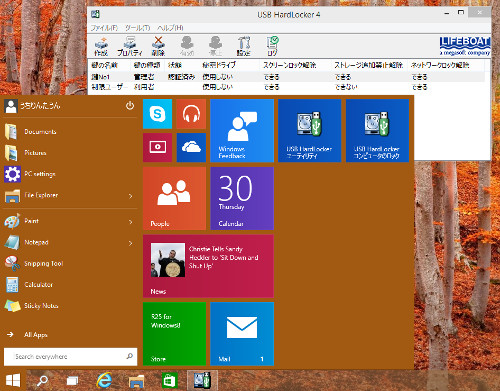
Task: Click the user account avatar in Start menu
Action: click(x=11, y=106)
